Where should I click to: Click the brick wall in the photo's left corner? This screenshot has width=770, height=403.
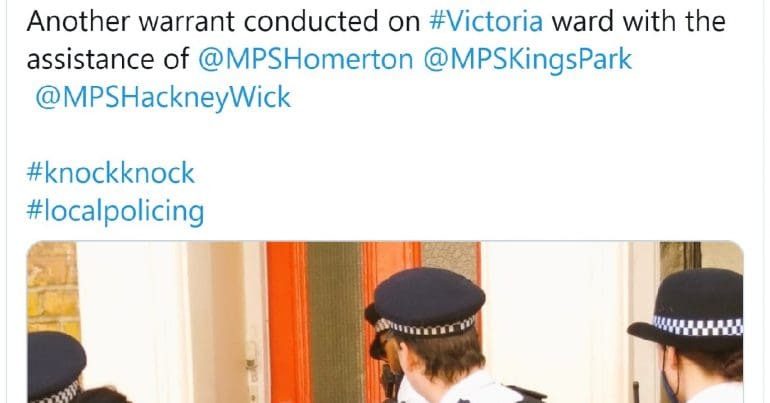[52, 287]
